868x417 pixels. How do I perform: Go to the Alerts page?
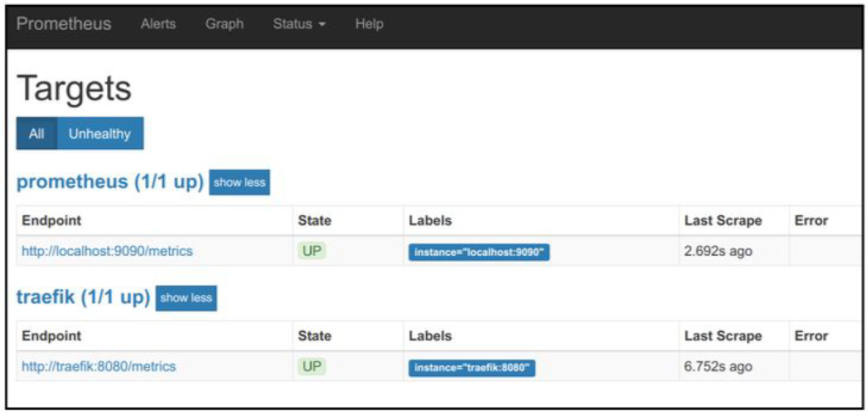pos(157,24)
